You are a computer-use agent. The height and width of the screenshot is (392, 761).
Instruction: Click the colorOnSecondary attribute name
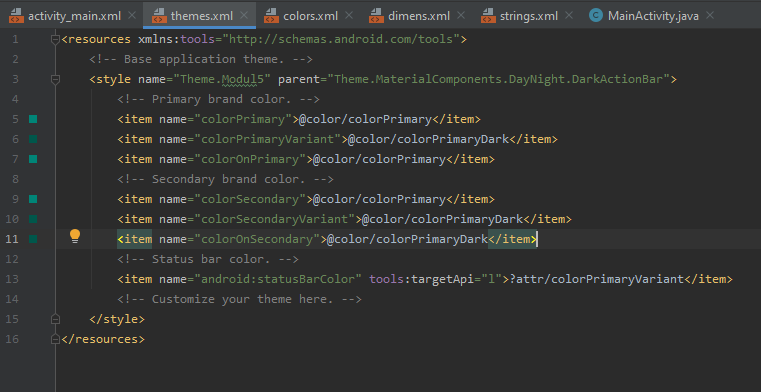pyautogui.click(x=257, y=239)
